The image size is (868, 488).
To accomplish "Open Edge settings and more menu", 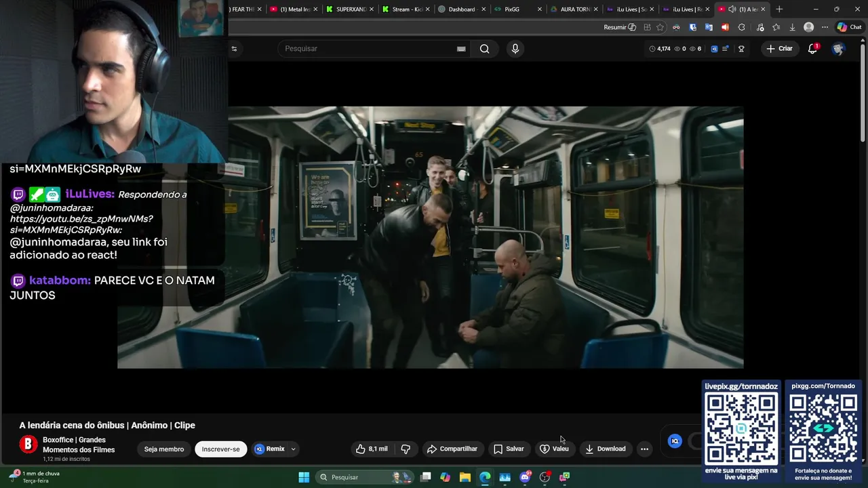I will 825,27.
